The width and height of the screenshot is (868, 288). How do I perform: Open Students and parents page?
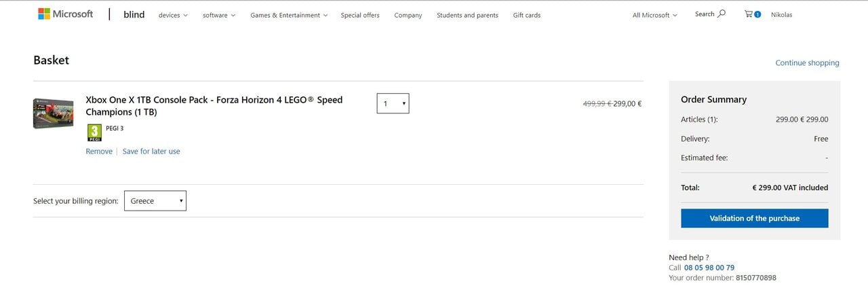tap(467, 15)
